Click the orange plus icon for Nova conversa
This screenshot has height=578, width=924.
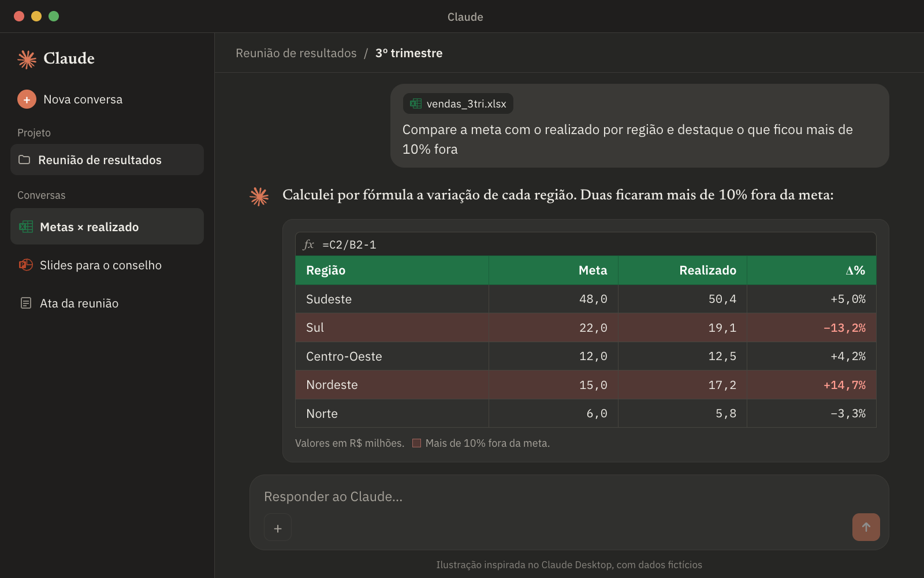point(27,99)
